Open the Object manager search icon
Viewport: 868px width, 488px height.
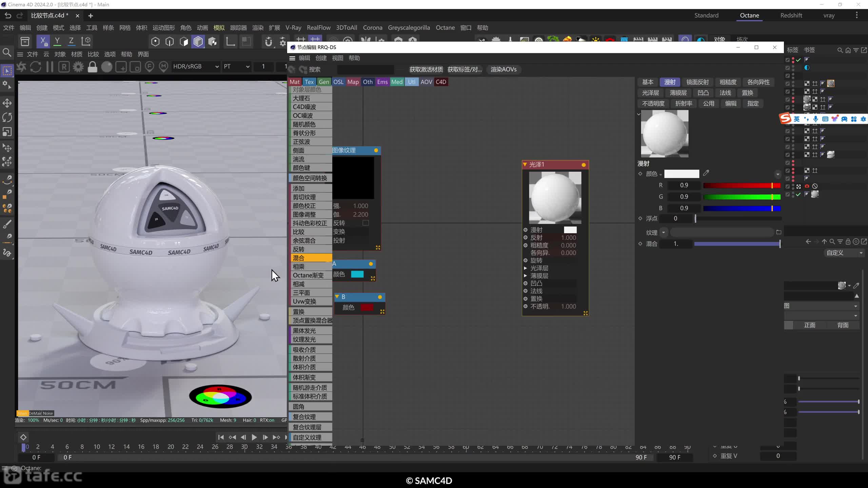[x=840, y=50]
